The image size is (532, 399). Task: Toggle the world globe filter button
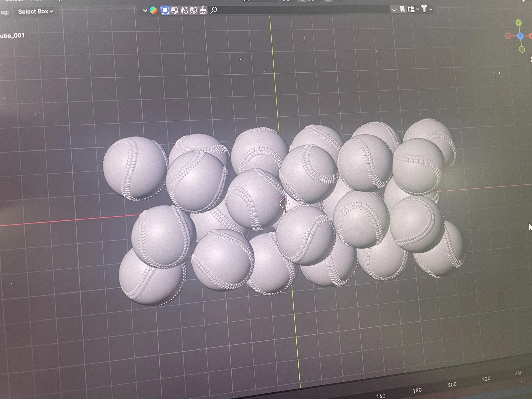(x=194, y=10)
